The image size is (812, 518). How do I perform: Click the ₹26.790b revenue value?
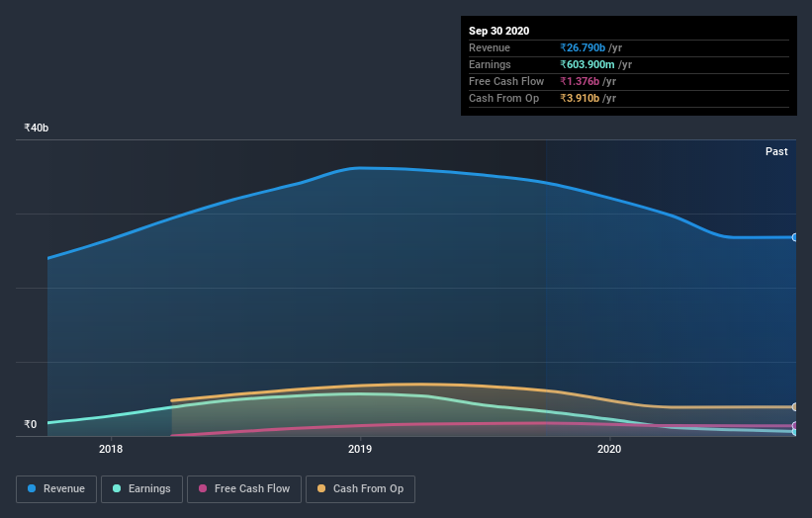coord(583,47)
